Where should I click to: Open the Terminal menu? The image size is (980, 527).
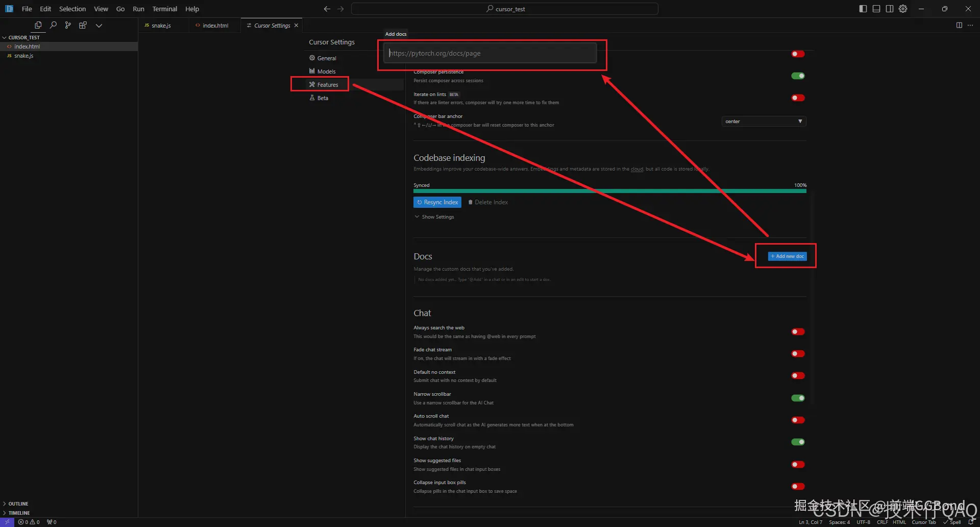[165, 9]
